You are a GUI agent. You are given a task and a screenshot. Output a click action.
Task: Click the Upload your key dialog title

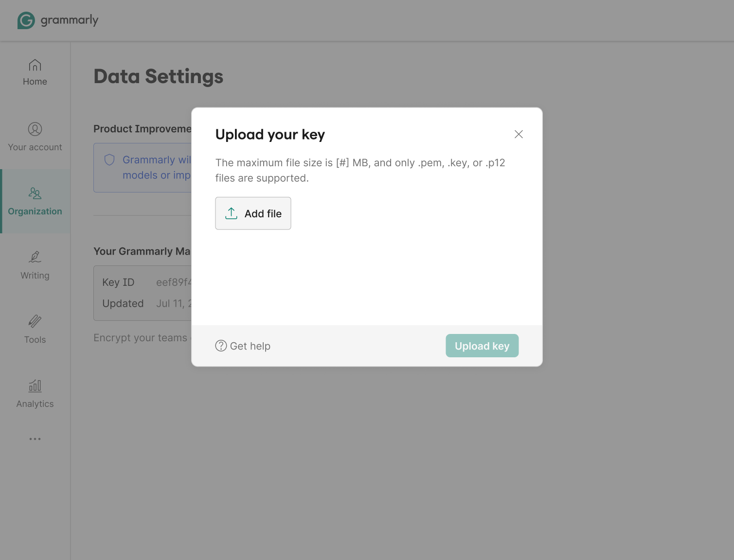point(270,135)
